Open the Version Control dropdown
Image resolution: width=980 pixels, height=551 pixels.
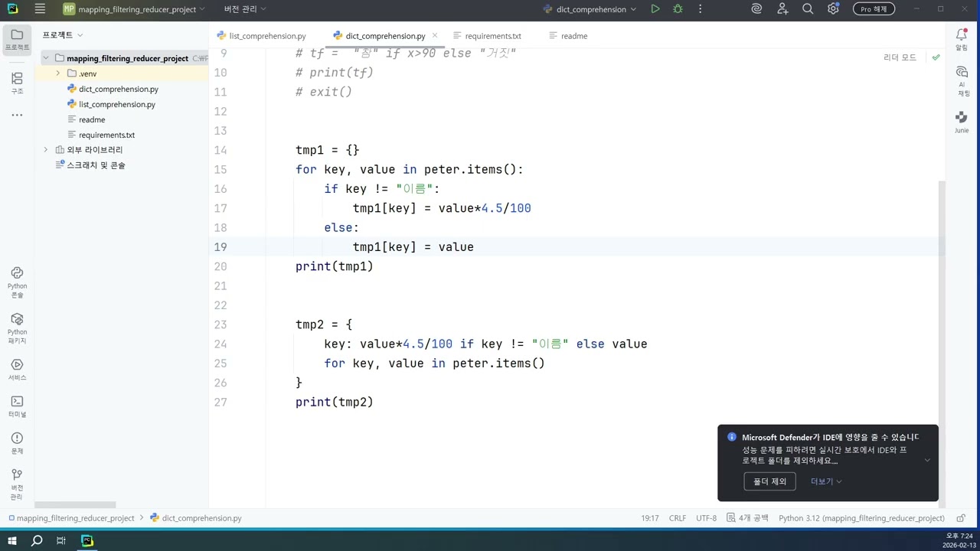point(245,9)
